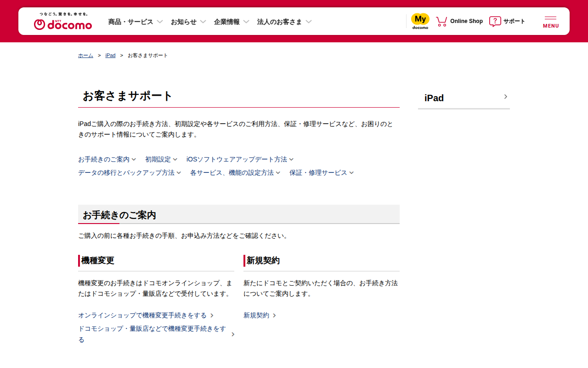Viewport: 588px width, 368px height.
Task: Click the ホーム breadcrumb link
Action: [85, 56]
